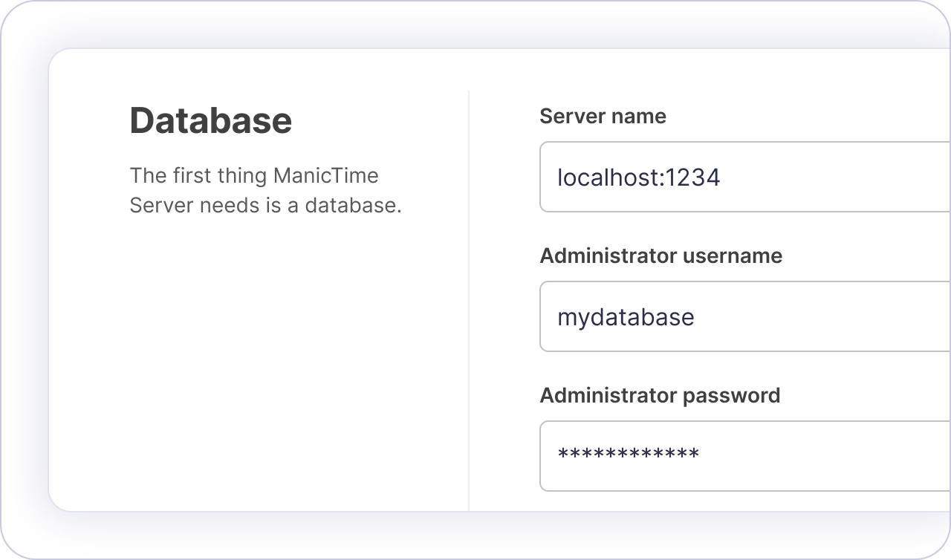
Task: Click the "Administrator username" label
Action: tap(660, 256)
